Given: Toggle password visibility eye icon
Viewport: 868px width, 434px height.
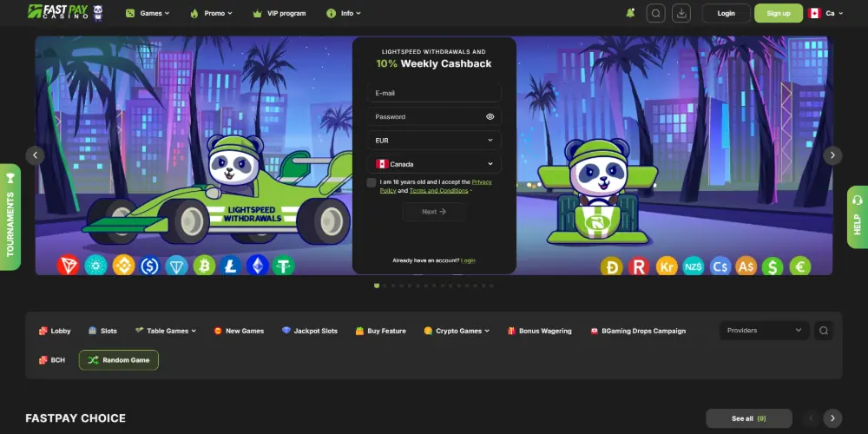Looking at the screenshot, I should [490, 117].
